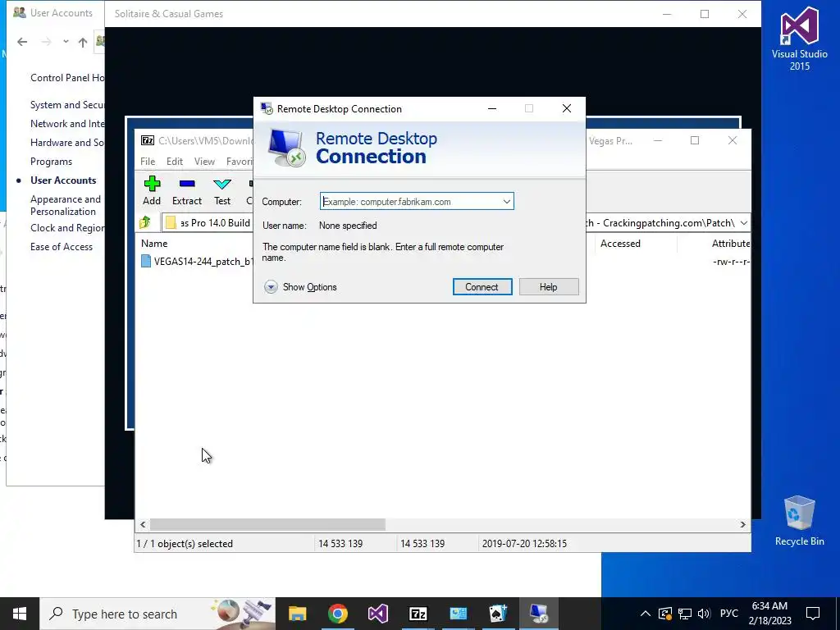This screenshot has height=630, width=840.
Task: Open the 7-Zip address path dropdown arrow
Action: coord(743,223)
